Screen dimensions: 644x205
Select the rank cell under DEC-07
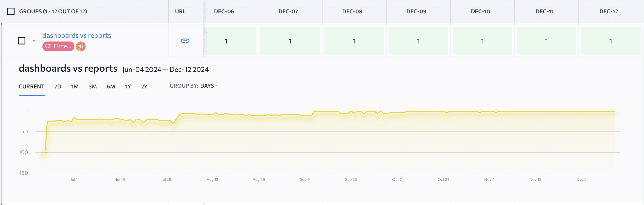tap(290, 41)
